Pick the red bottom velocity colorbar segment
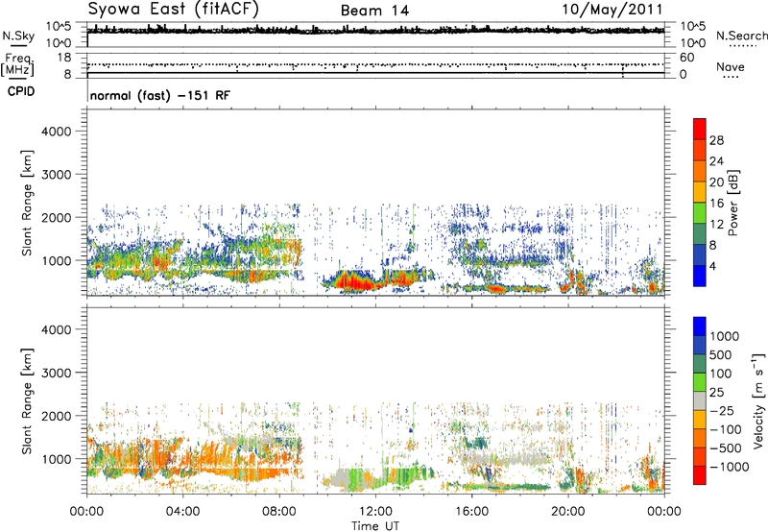The width and height of the screenshot is (768, 532). (x=700, y=475)
